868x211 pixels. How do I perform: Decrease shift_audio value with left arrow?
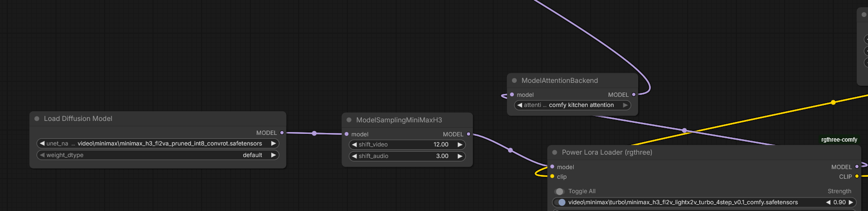(355, 156)
